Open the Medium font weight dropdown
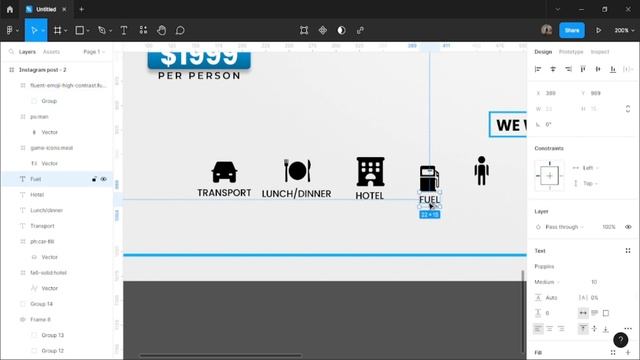Screen dimensions: 640x360 [547, 282]
